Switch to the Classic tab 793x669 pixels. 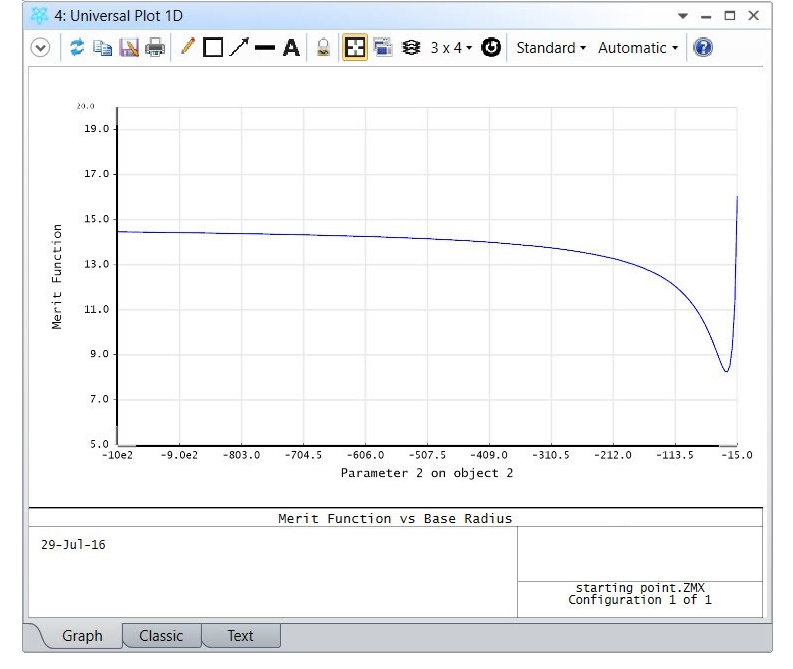(161, 636)
